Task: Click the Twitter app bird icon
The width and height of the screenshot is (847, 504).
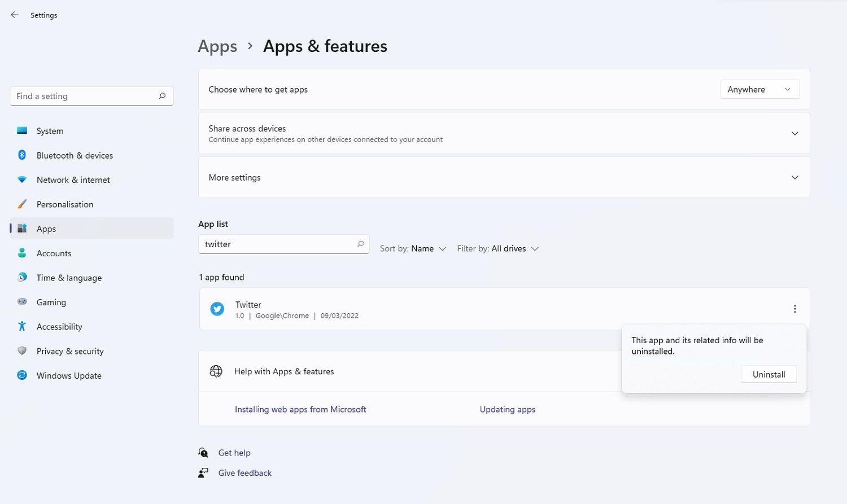Action: click(x=217, y=309)
